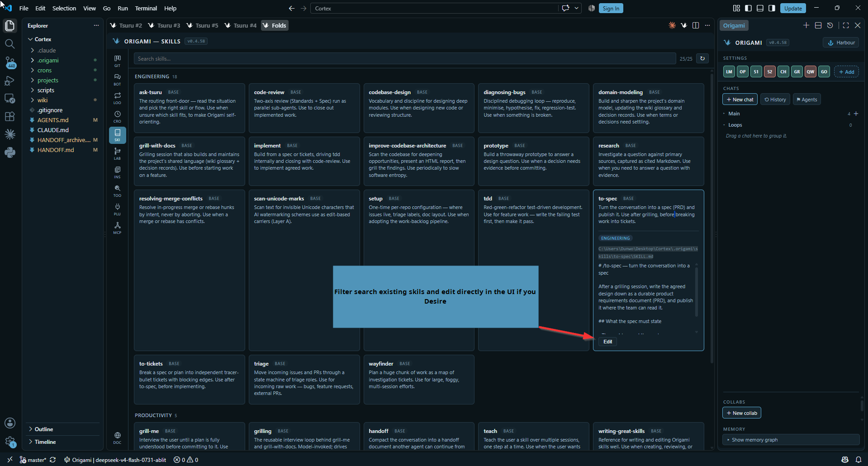The width and height of the screenshot is (868, 466).
Task: Toggle the bottom panel layout
Action: [760, 8]
